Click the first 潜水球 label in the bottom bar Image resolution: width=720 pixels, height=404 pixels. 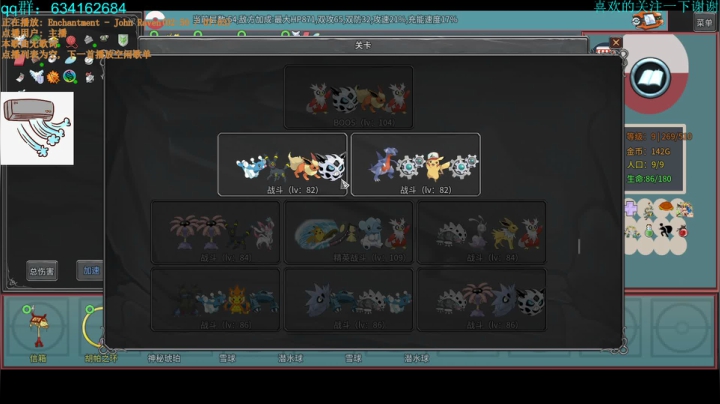(290, 358)
